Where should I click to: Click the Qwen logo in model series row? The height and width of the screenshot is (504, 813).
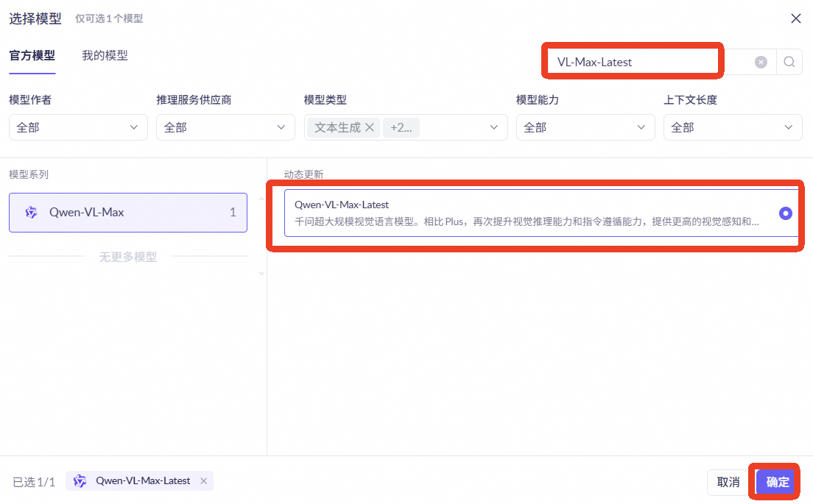click(x=31, y=213)
